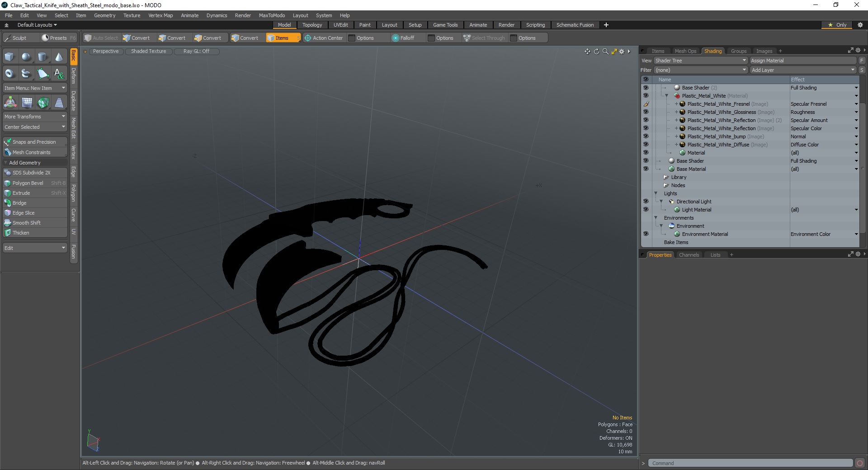The image size is (868, 470).
Task: Click the viewport zoom magnifier icon
Action: 605,52
